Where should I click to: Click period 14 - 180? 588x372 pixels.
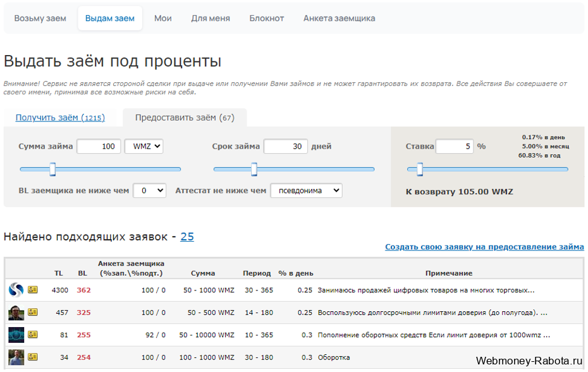tap(259, 313)
